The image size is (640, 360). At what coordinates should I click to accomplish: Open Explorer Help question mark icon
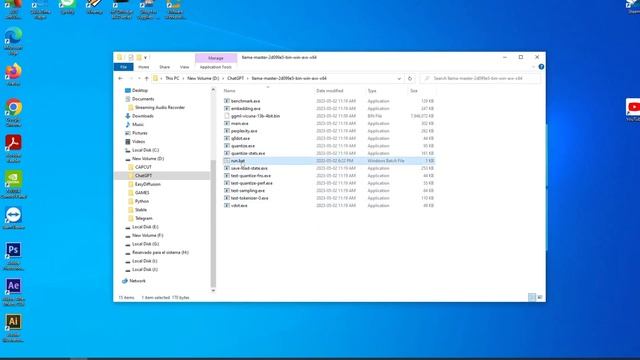click(541, 67)
